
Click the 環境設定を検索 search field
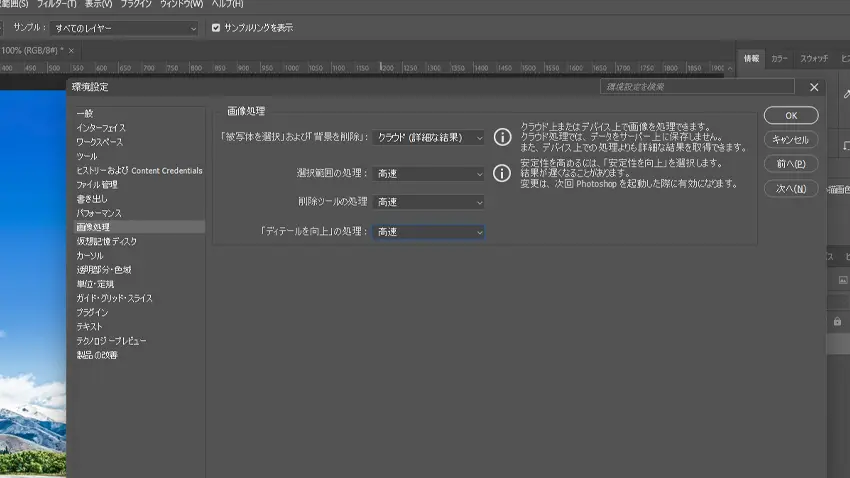(697, 87)
